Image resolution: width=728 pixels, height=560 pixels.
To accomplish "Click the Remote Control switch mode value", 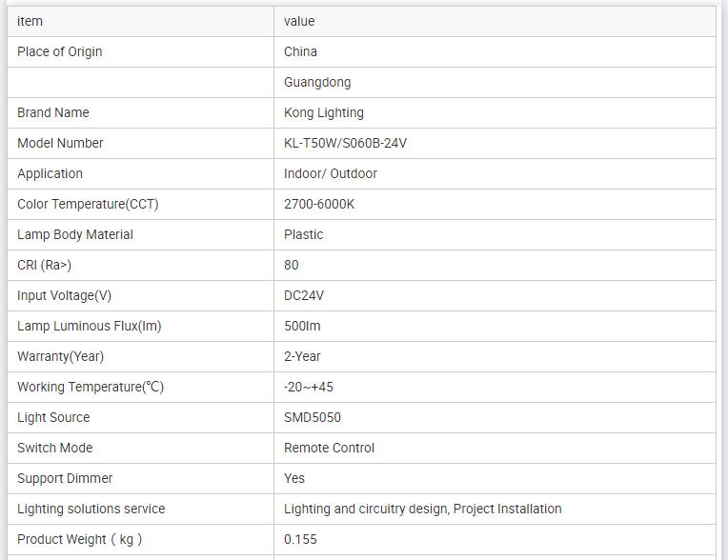I will tap(329, 448).
